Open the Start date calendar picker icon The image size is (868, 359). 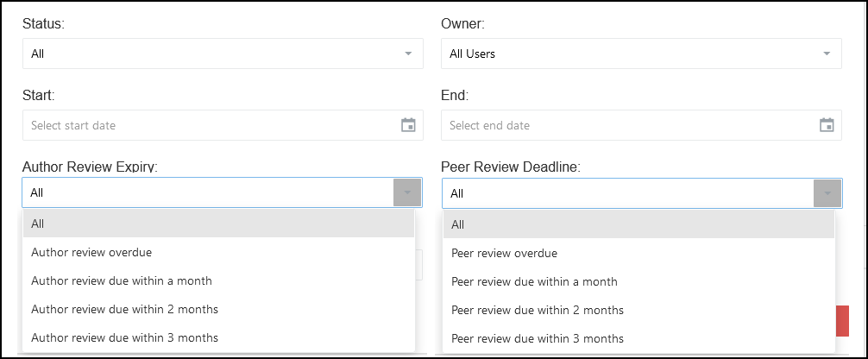[408, 125]
